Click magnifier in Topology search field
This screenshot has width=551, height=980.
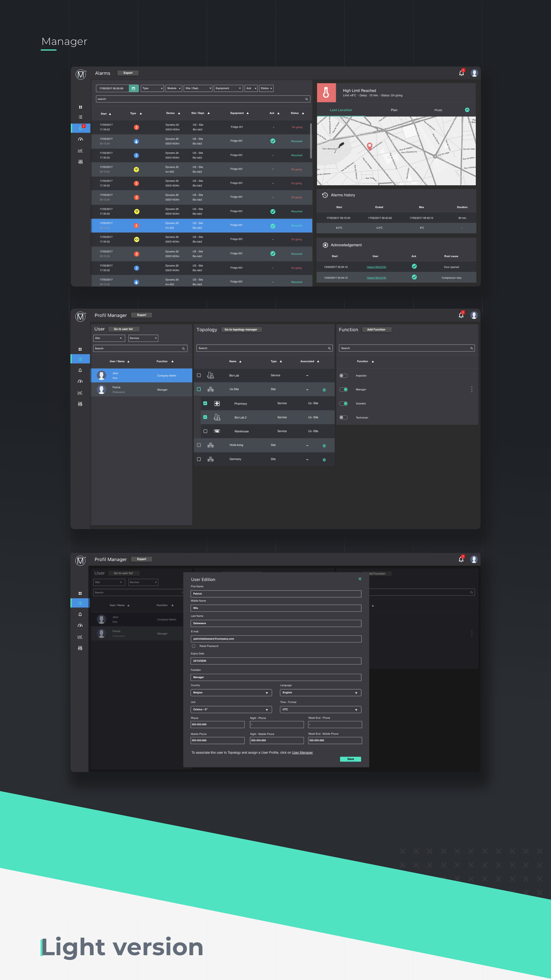click(329, 348)
